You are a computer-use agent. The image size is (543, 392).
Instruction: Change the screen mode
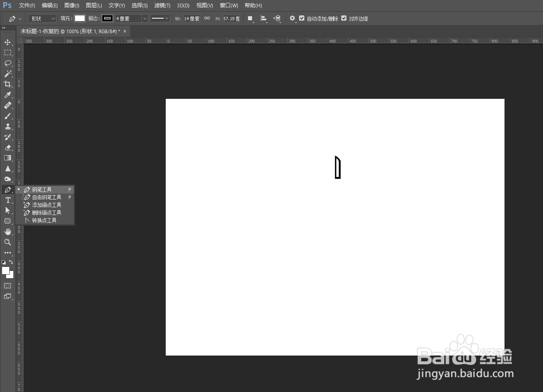[8, 296]
